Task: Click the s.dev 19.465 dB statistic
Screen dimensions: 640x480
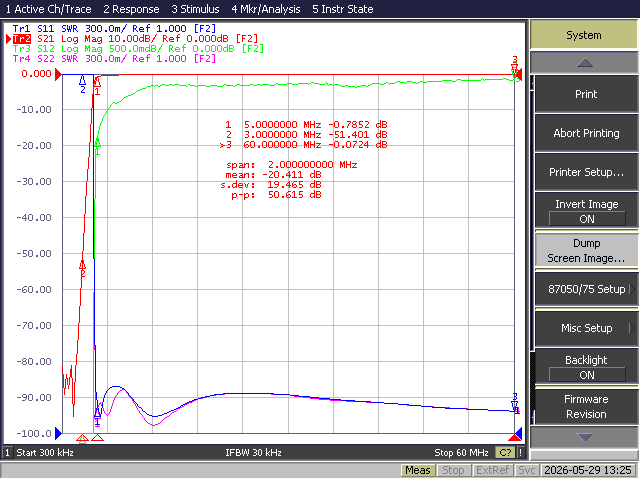Action: [271, 184]
